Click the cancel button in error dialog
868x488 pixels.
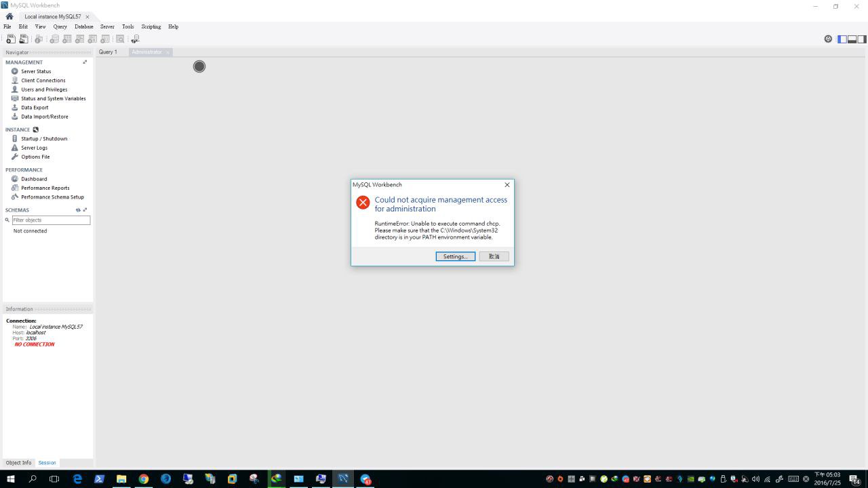(x=494, y=256)
